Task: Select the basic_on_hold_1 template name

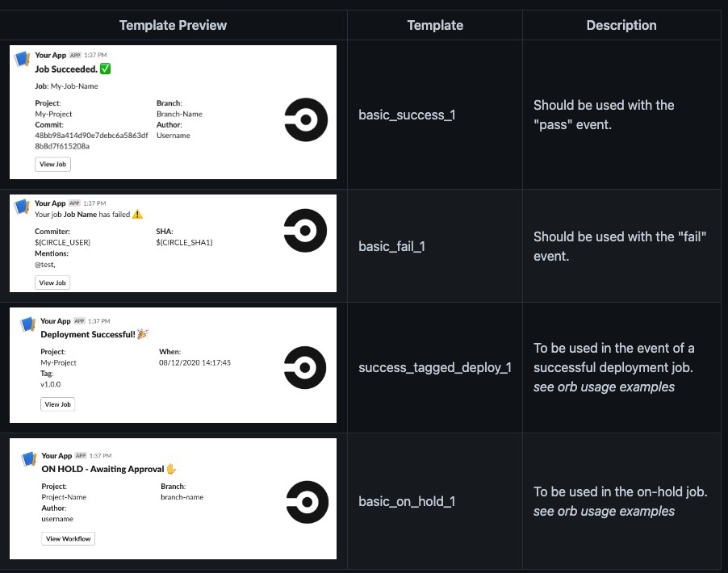Action: [x=407, y=501]
